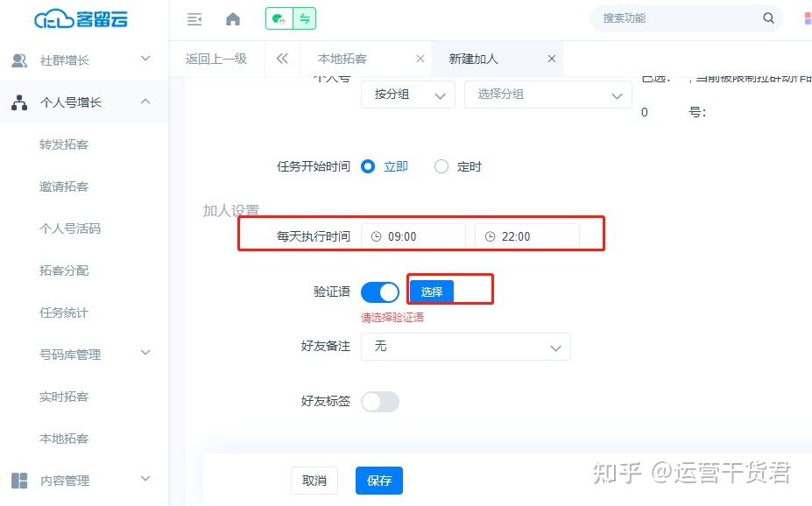This screenshot has width=812, height=506.
Task: Collapse 个人号增长 menu chevron
Action: click(145, 102)
